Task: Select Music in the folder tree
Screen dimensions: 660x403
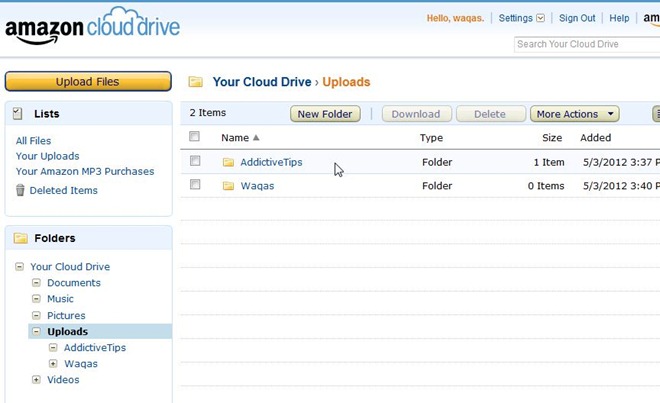Action: pos(60,299)
